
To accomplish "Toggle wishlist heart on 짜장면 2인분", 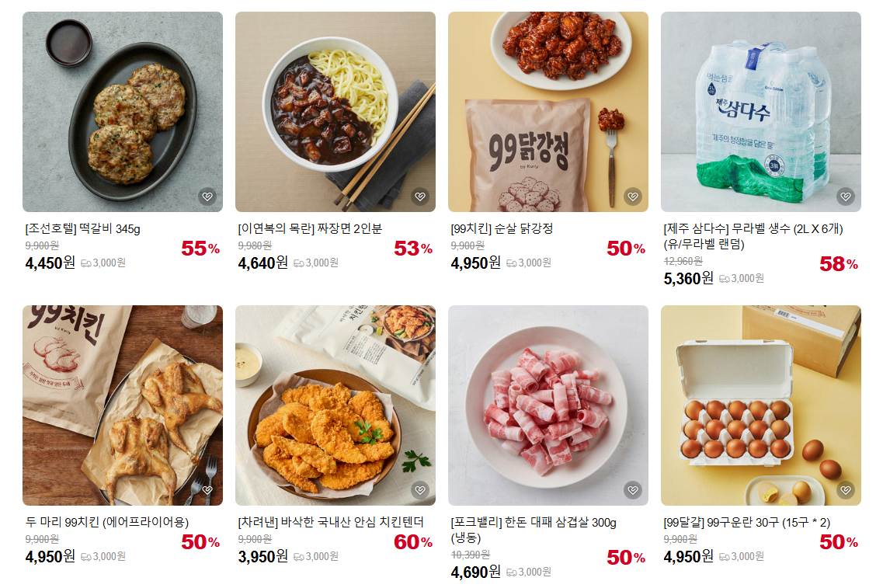I will click(x=420, y=197).
